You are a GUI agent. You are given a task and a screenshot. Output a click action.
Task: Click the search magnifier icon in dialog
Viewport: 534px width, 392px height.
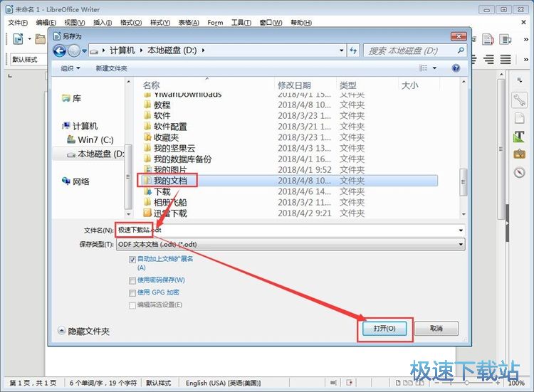[461, 51]
